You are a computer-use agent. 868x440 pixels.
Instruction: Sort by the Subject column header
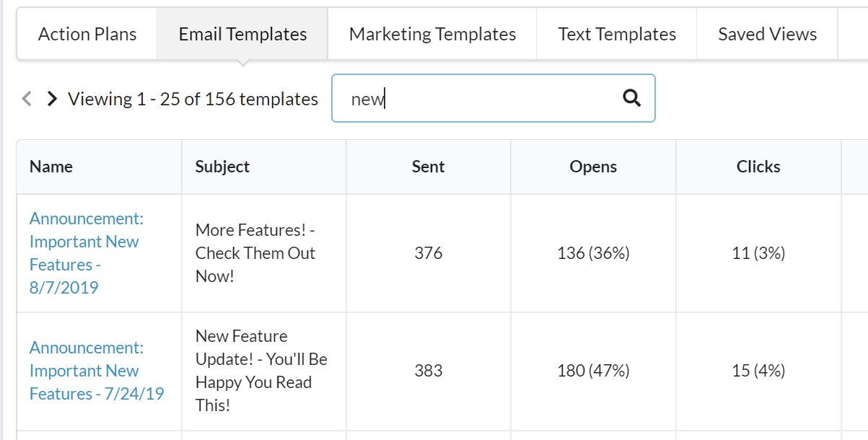(x=222, y=167)
